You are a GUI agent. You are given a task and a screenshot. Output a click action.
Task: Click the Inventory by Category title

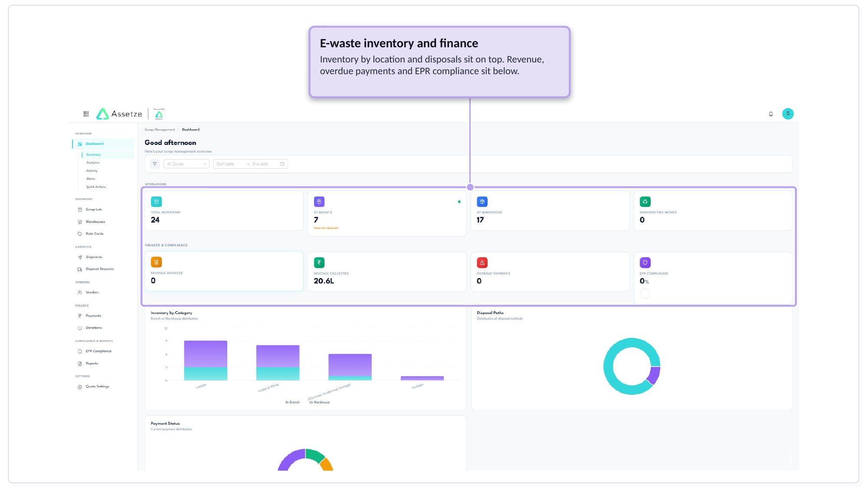tap(171, 313)
